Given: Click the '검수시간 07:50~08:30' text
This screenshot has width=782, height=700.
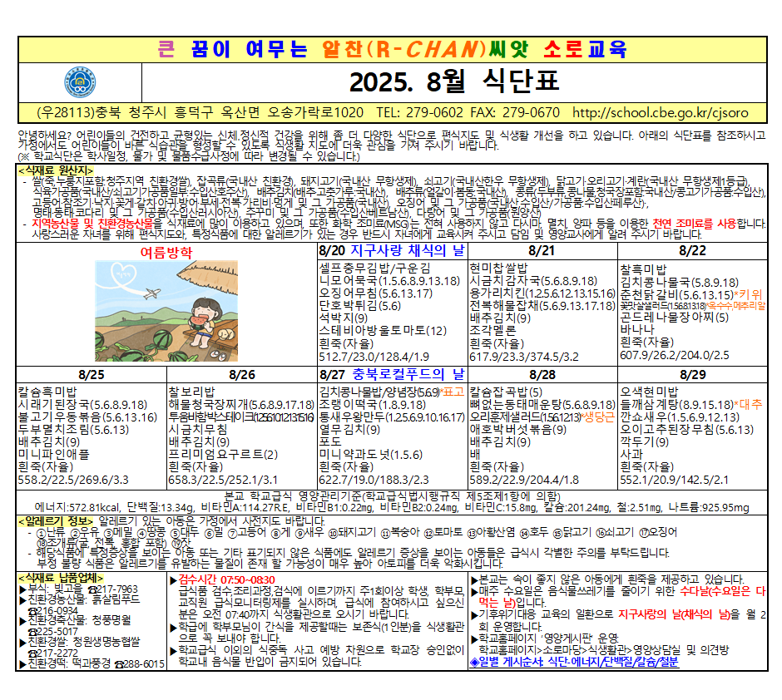Looking at the screenshot, I should coord(227,579).
